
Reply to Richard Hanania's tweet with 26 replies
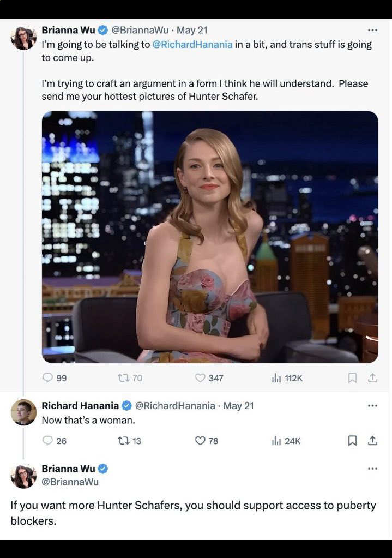47,441
